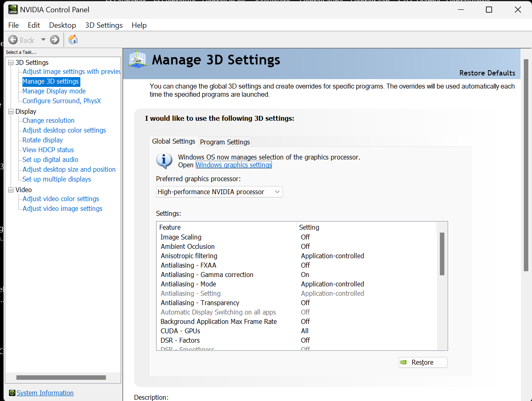This screenshot has width=532, height=401.
Task: Open the Windows graphics settings link
Action: pyautogui.click(x=234, y=165)
